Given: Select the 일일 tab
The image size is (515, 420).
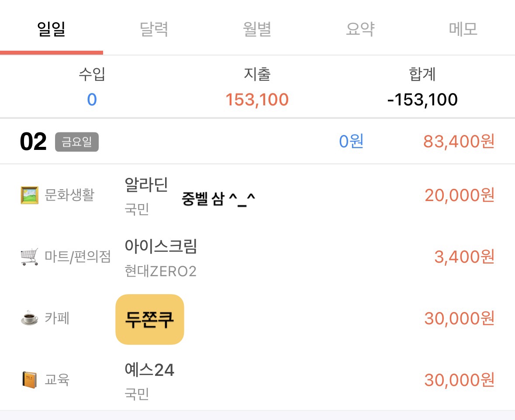Looking at the screenshot, I should pos(52,29).
